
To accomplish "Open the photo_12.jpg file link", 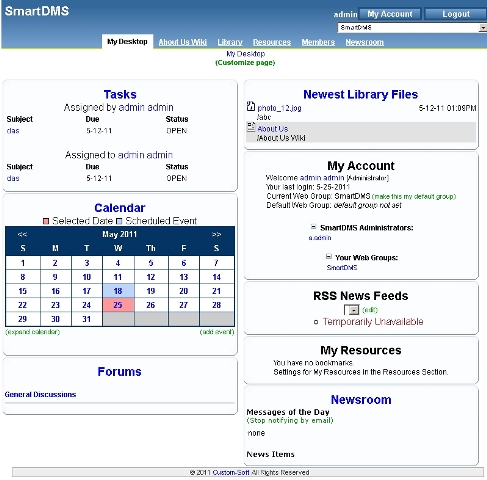I will point(279,108).
